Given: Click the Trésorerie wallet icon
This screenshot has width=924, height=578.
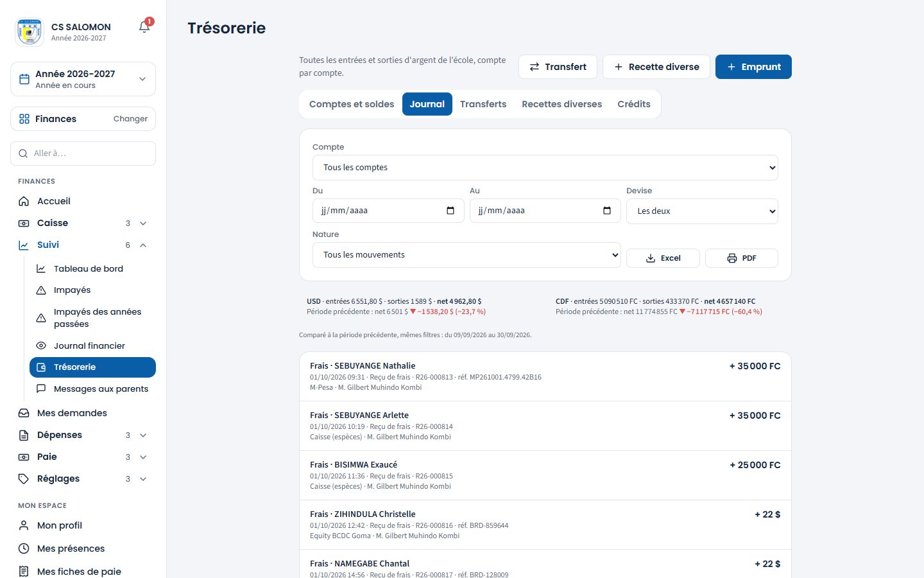Looking at the screenshot, I should 41,367.
